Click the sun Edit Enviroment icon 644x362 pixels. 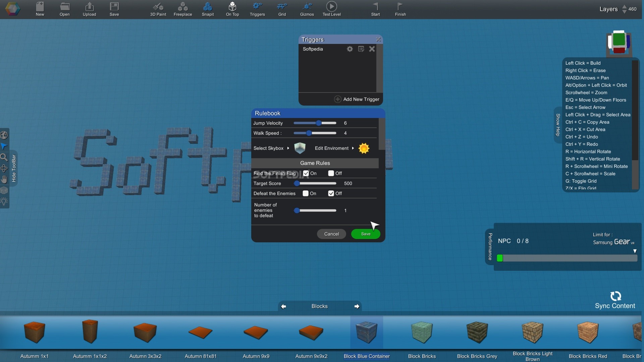click(364, 148)
